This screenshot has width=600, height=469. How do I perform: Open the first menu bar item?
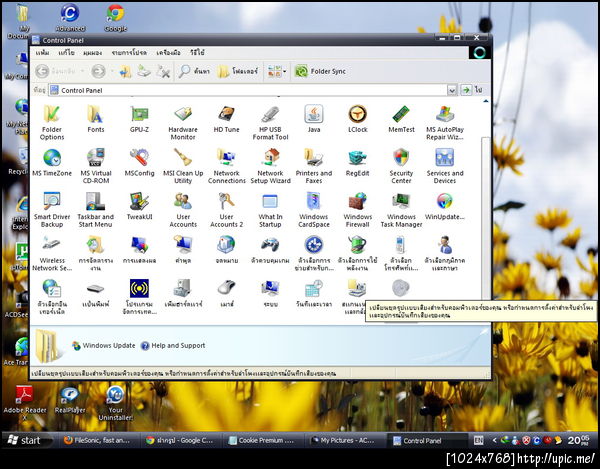42,52
